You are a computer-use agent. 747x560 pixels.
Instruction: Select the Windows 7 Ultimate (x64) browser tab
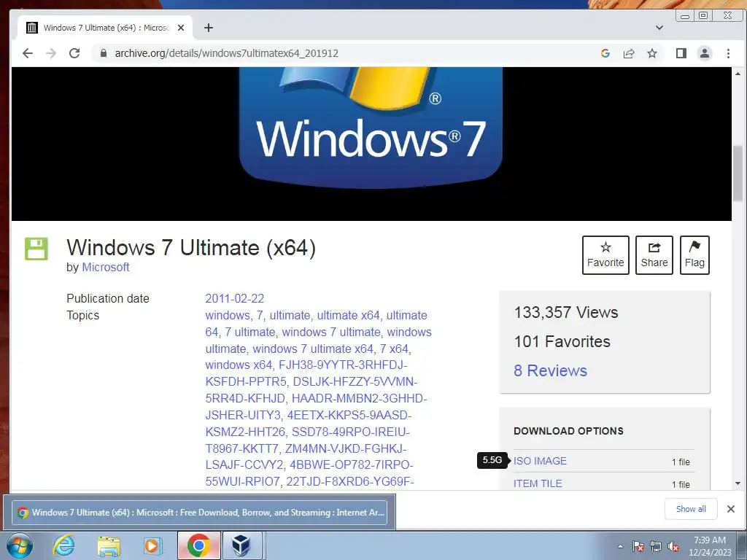coord(105,28)
